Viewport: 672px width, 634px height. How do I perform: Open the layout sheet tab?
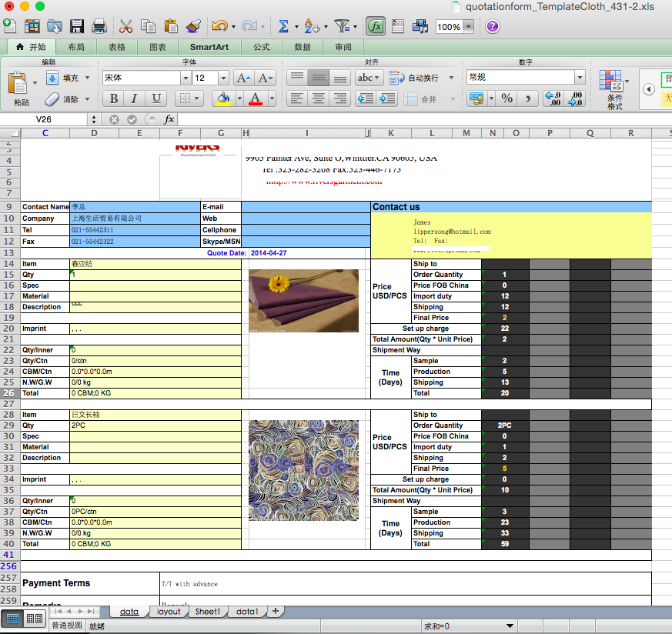pyautogui.click(x=169, y=612)
